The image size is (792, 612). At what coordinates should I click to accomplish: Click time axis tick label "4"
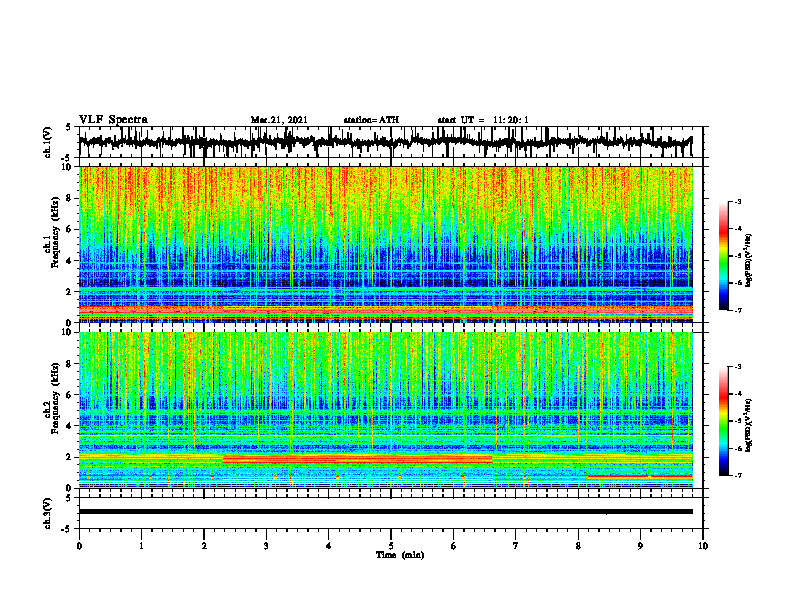(329, 546)
